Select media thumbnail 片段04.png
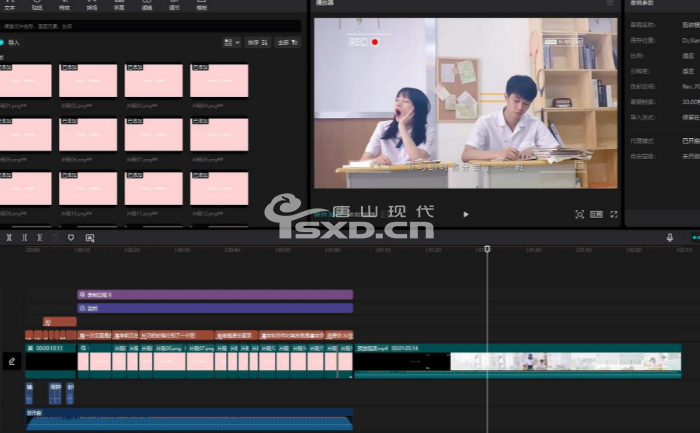700x433 pixels. coord(219,80)
